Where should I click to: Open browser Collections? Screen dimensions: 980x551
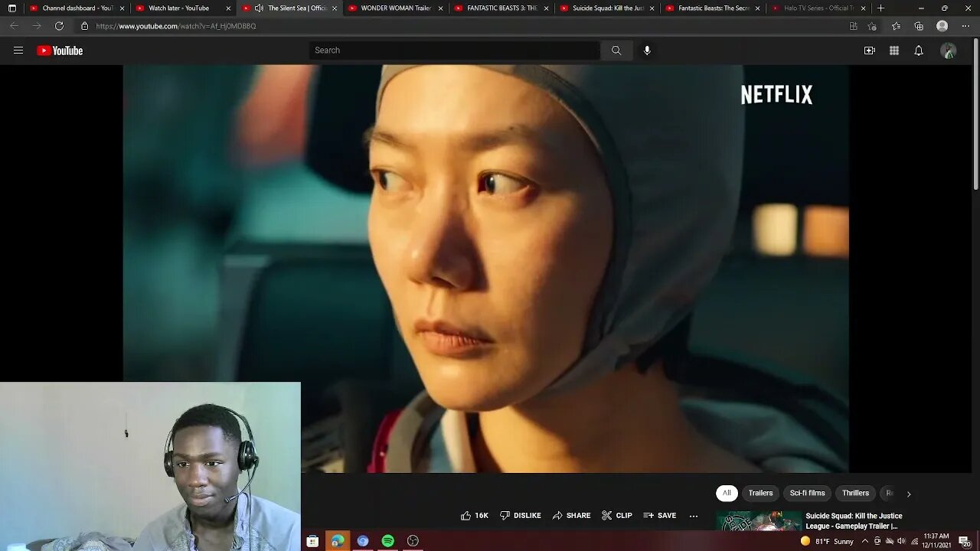(919, 26)
